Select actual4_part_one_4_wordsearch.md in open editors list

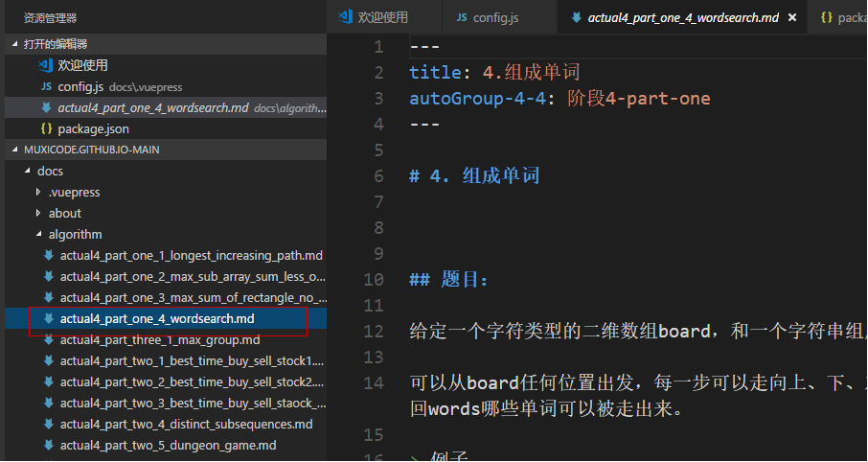pos(153,107)
